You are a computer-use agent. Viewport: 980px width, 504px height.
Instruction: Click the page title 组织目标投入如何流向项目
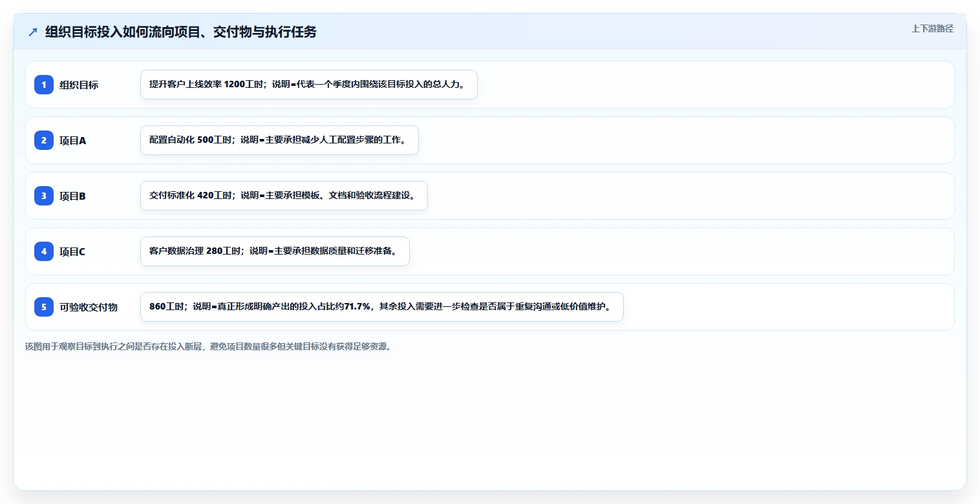click(181, 32)
